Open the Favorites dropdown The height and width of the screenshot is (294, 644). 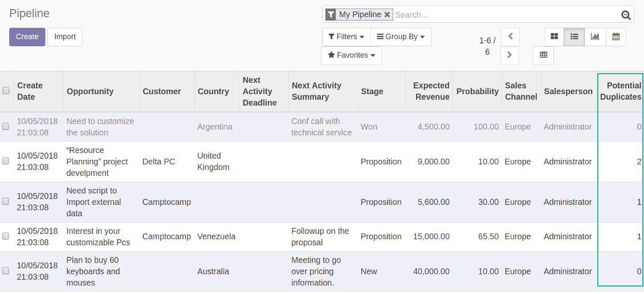(x=351, y=55)
